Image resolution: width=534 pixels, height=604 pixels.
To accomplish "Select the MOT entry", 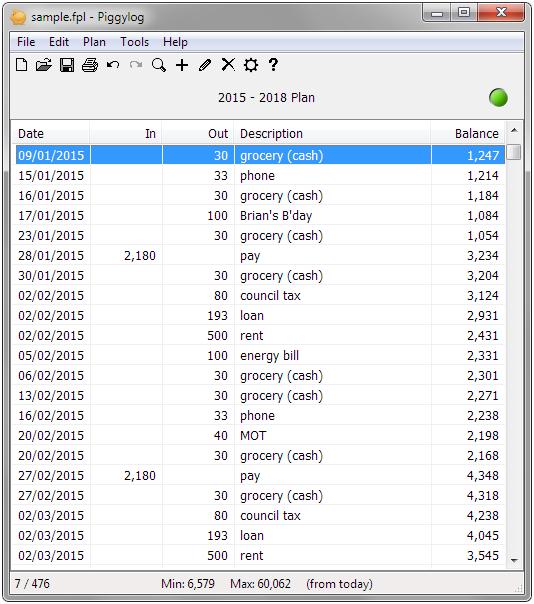I will coord(260,436).
